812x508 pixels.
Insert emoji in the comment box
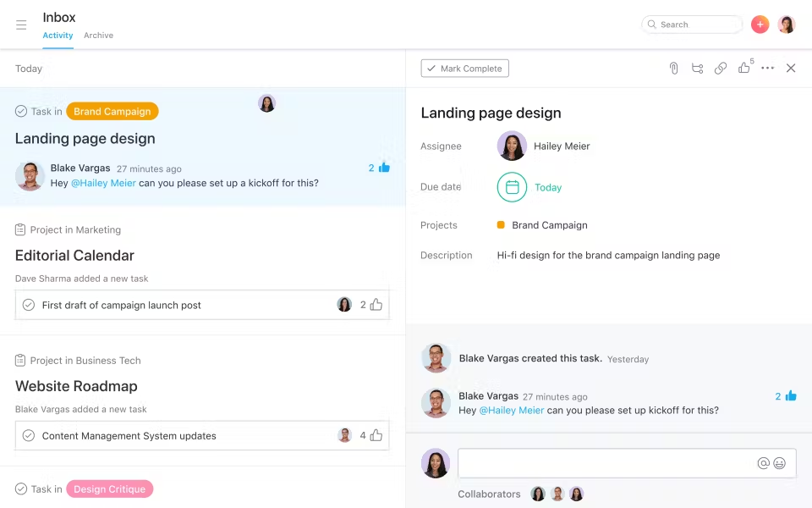pyautogui.click(x=779, y=463)
